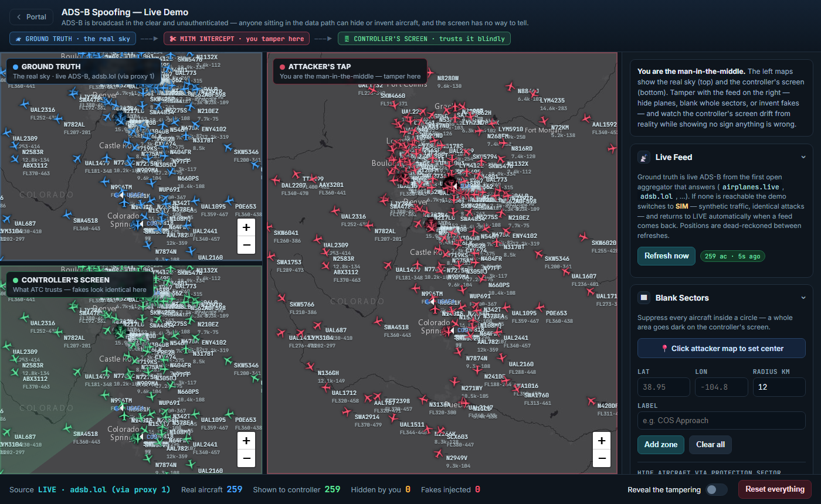821x504 pixels.
Task: Select UAL2316 plane in Ground Truth map
Action: 24,104
